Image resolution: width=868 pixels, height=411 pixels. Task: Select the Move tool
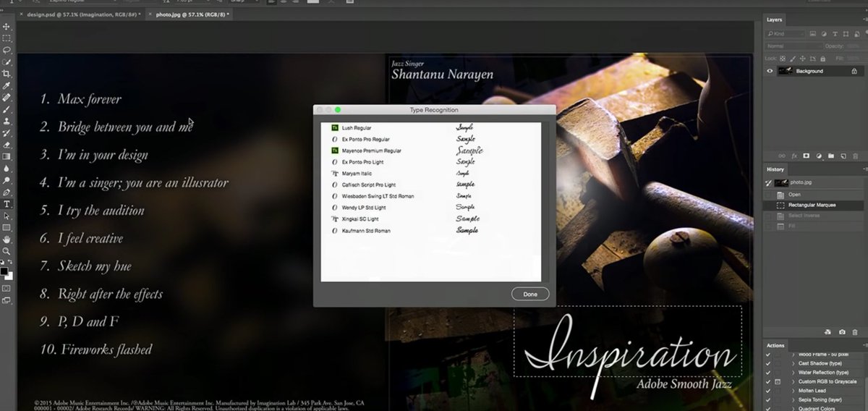tap(7, 27)
